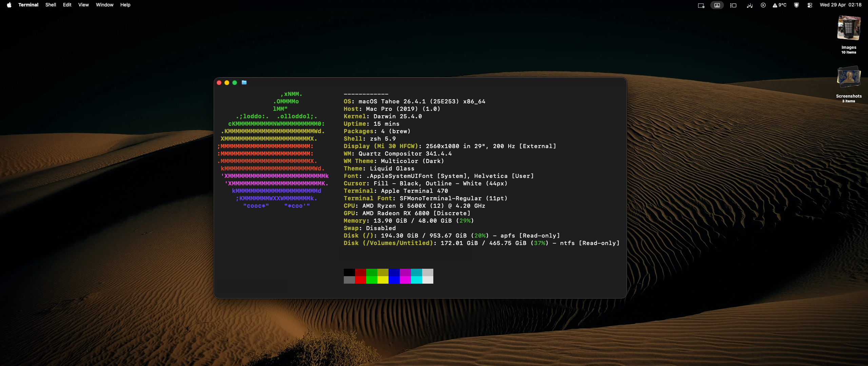The image size is (868, 366).
Task: Open the 9°C weather status item
Action: [780, 5]
